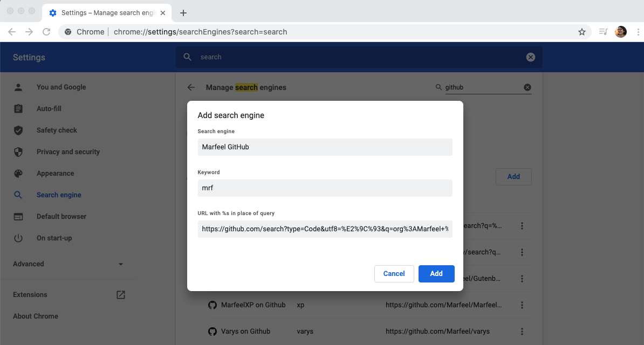Screen dimensions: 644x345
Task: Click the Privacy and security shield icon
Action: point(18,151)
